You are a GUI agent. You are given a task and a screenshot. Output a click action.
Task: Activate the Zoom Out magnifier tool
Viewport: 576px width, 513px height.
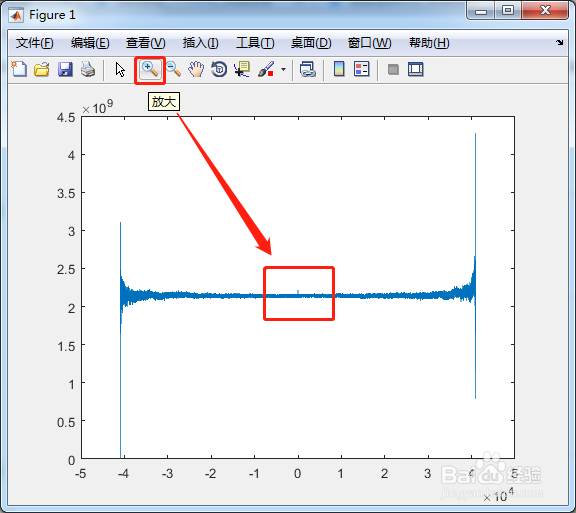[173, 69]
